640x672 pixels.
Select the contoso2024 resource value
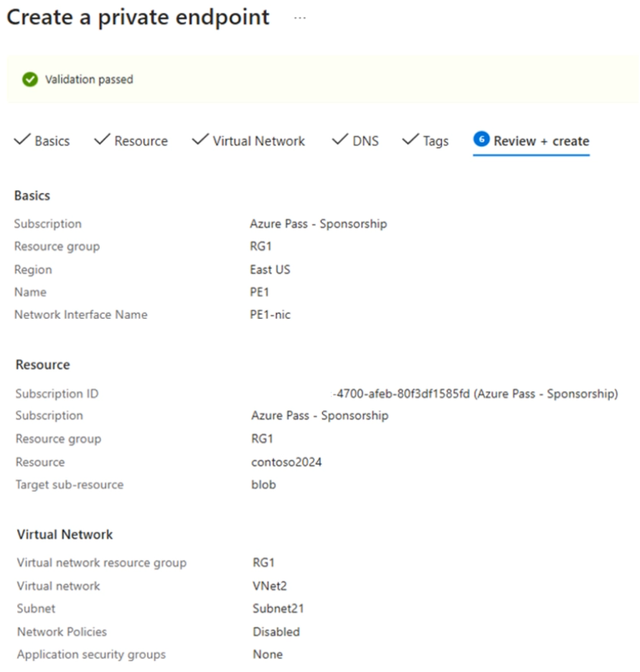pyautogui.click(x=286, y=462)
